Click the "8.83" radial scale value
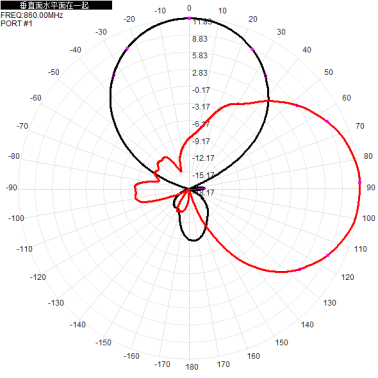This screenshot has width=378, height=378. [200, 39]
